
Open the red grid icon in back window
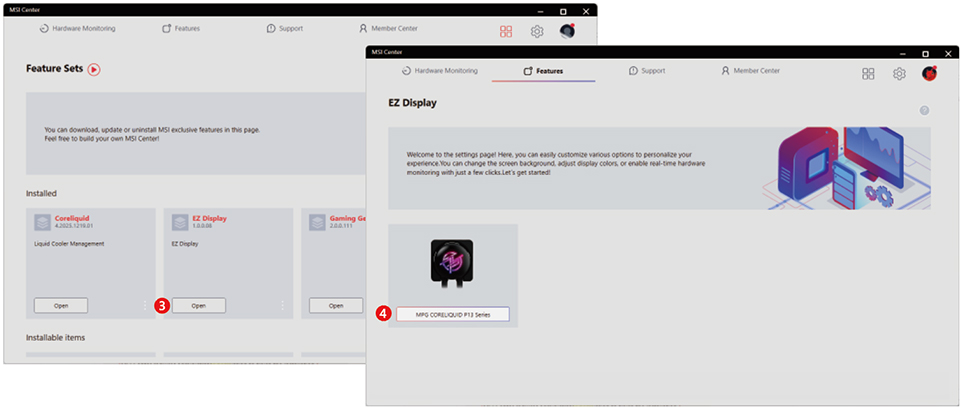506,31
